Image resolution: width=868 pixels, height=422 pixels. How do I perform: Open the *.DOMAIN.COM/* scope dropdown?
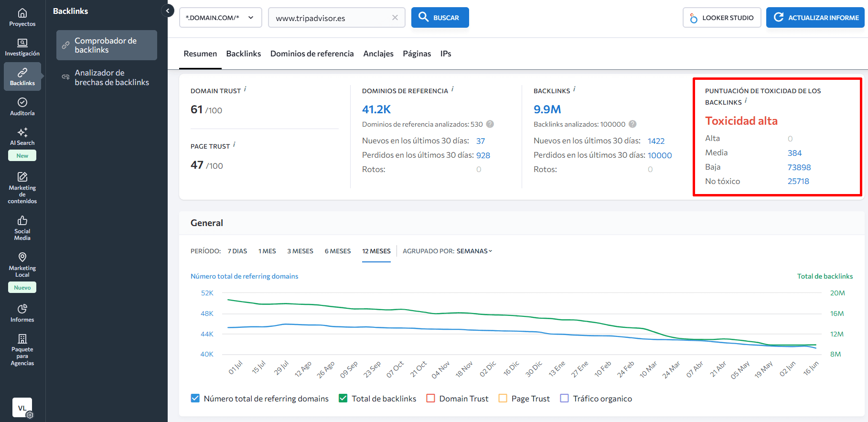coord(221,18)
